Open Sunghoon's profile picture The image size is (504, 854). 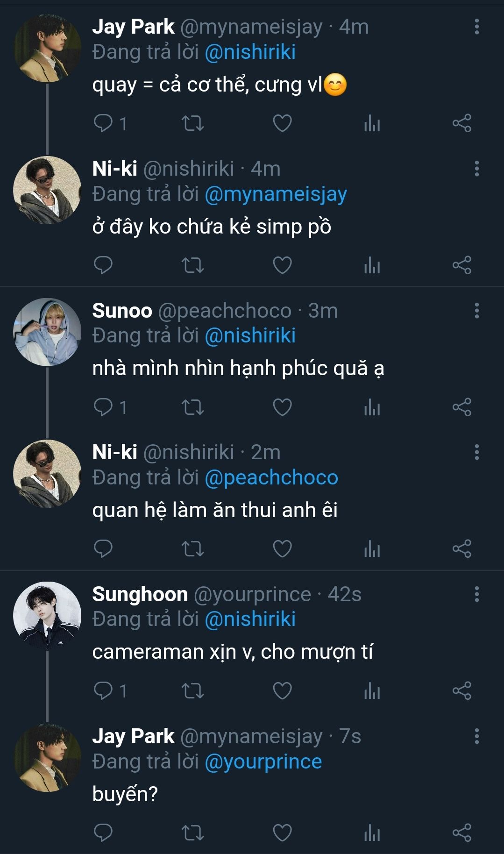coord(47,615)
